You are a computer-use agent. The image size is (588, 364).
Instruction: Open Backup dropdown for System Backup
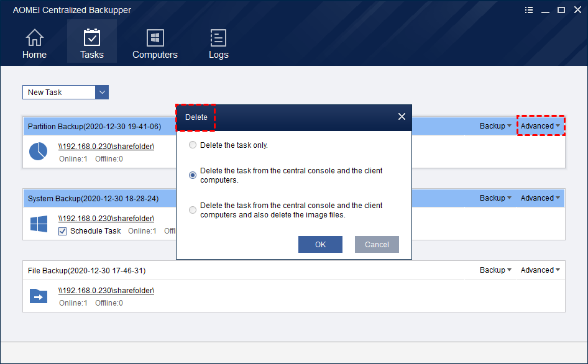tap(495, 198)
